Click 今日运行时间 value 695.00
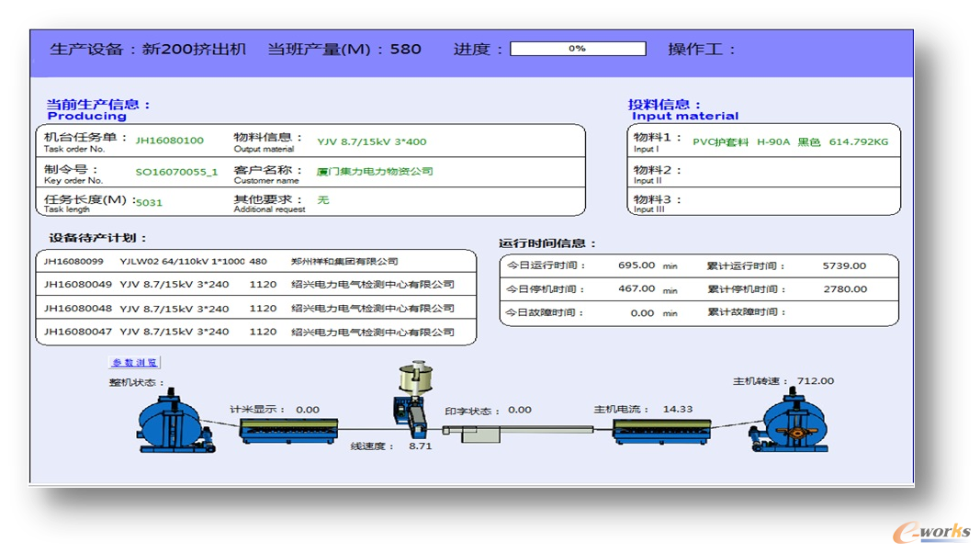 [636, 265]
